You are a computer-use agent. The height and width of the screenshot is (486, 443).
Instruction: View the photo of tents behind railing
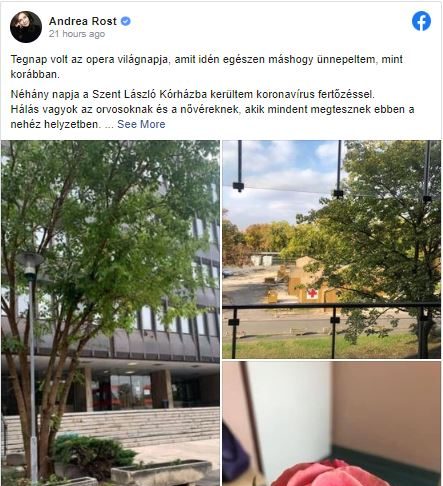tap(332, 249)
